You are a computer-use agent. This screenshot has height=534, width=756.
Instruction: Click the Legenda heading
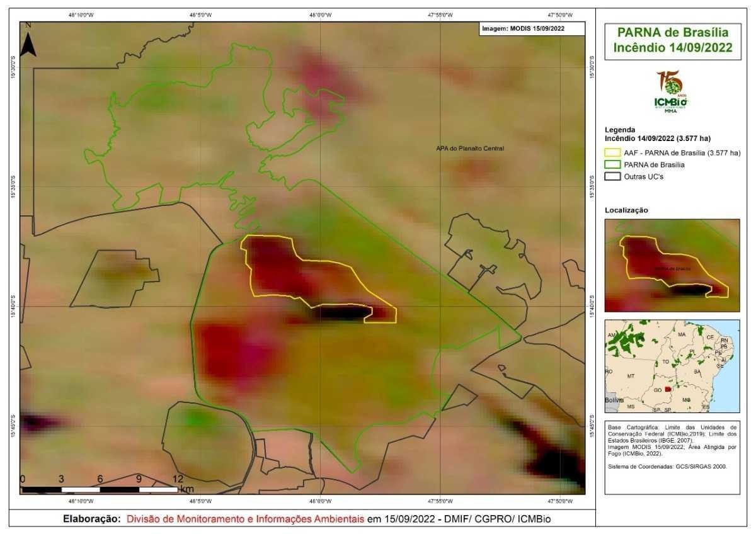(620, 128)
